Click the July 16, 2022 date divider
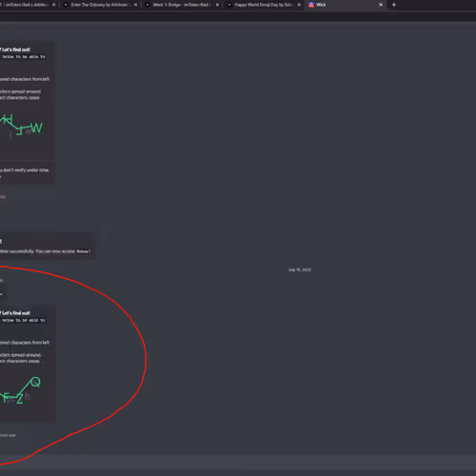This screenshot has width=476, height=476. [x=300, y=269]
